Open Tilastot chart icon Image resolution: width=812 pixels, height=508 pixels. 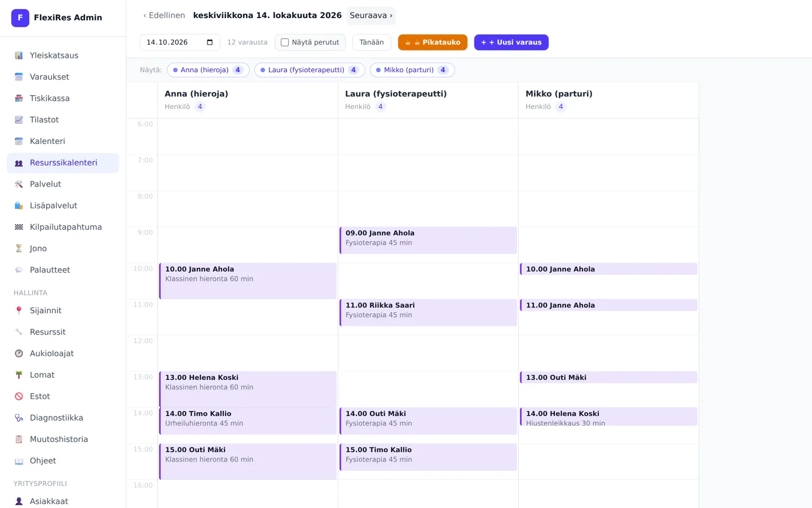pos(19,120)
